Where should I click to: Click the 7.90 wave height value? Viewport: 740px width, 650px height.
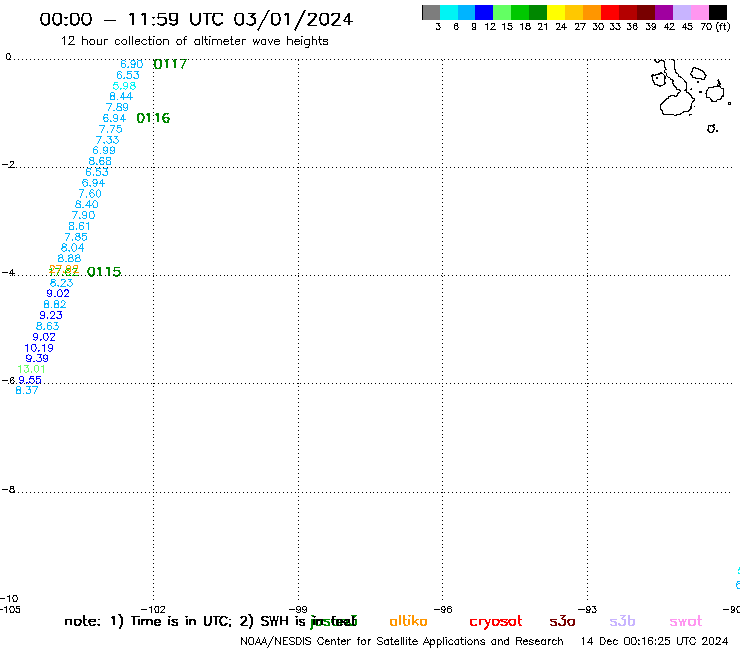point(84,215)
